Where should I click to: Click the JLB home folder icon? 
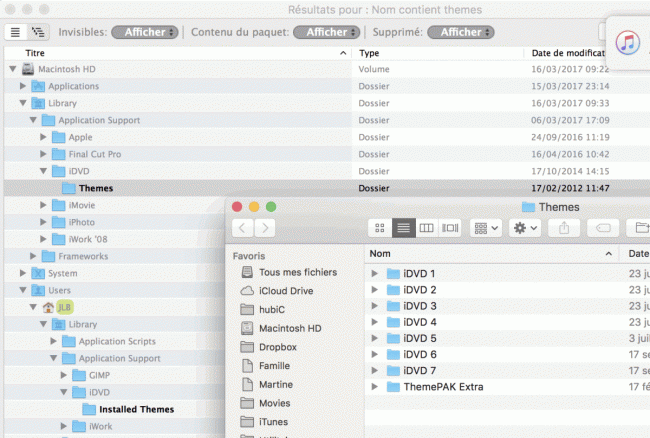(x=48, y=307)
